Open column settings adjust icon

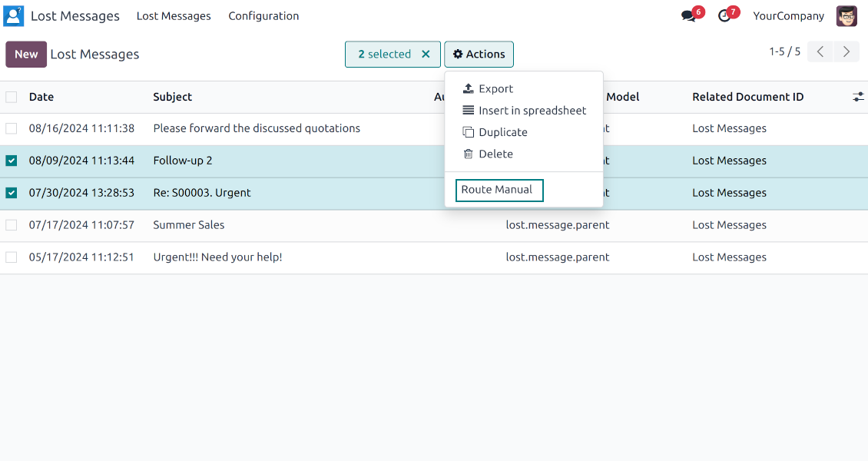(858, 97)
